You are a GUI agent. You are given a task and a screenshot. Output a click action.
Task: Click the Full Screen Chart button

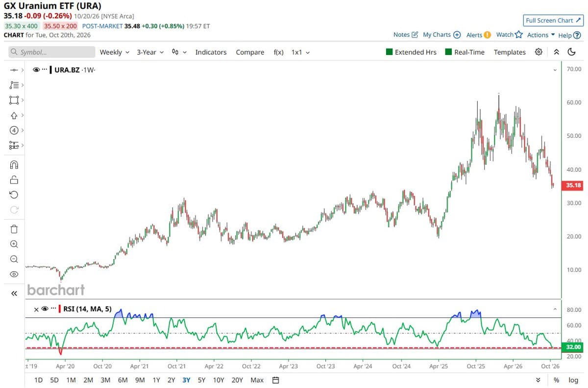pos(553,20)
